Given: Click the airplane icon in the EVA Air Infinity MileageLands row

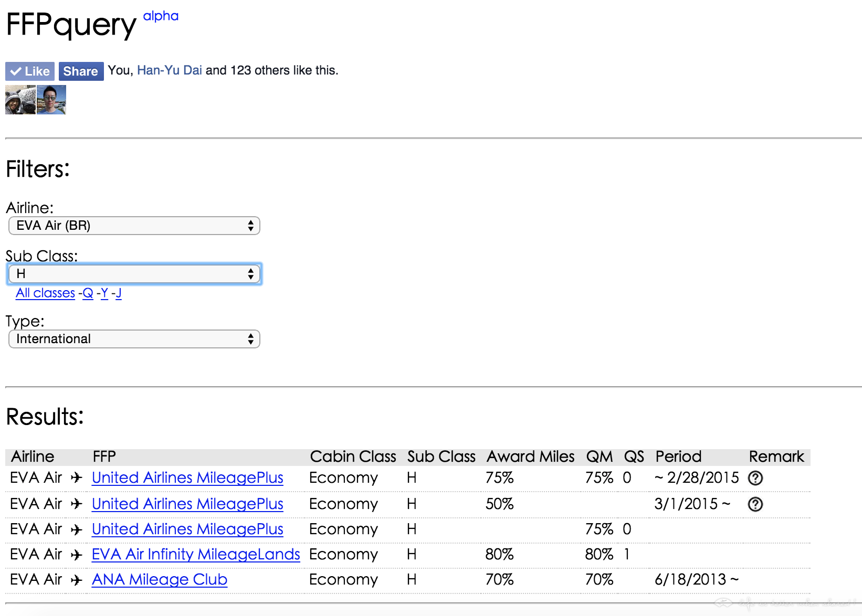Looking at the screenshot, I should coord(77,555).
